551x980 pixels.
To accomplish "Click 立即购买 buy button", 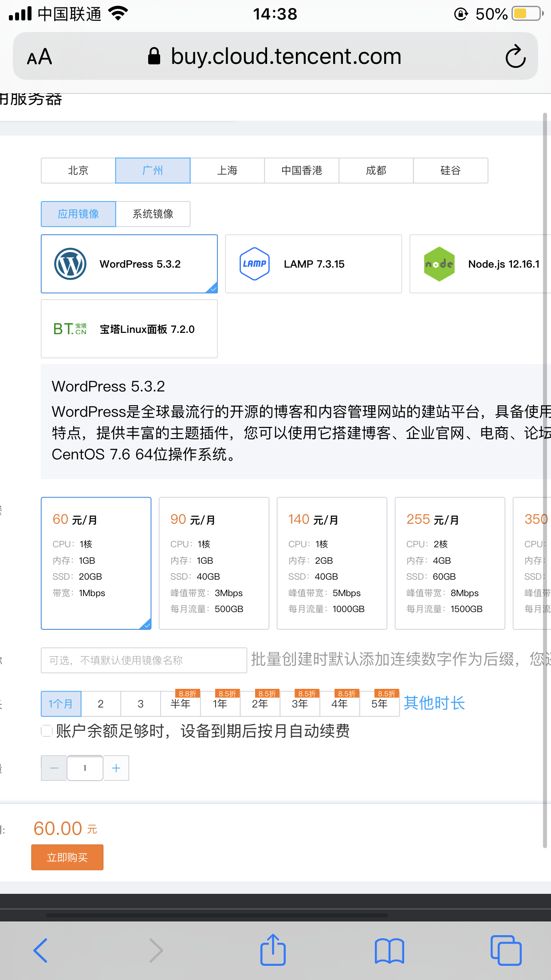I will [67, 857].
